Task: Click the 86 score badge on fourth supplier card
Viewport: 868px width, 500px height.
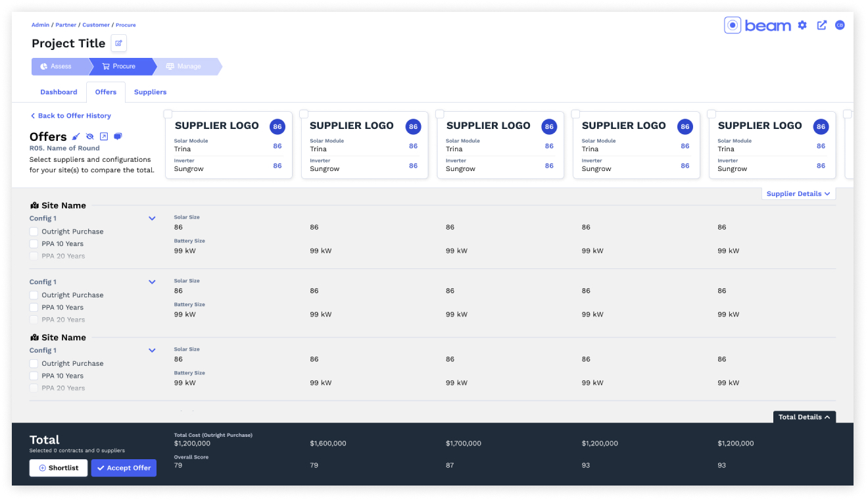Action: pyautogui.click(x=685, y=126)
